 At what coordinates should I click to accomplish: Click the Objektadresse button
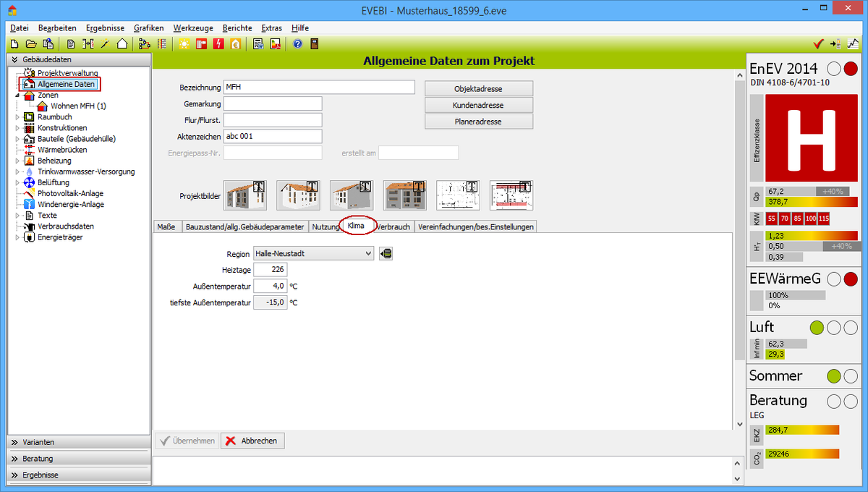pyautogui.click(x=478, y=88)
